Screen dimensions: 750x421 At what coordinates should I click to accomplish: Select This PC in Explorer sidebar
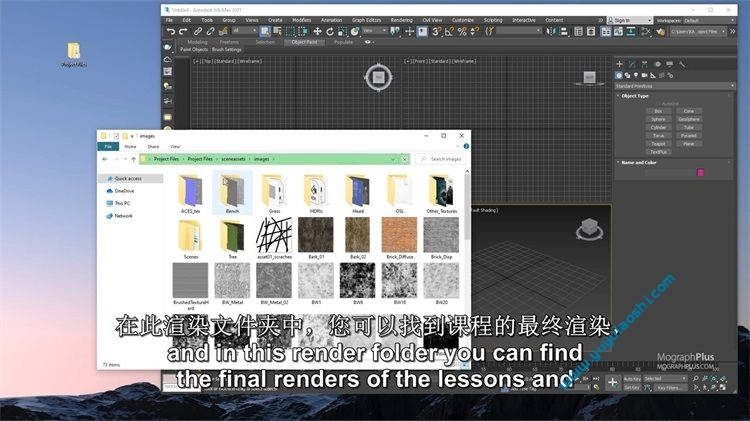coord(122,203)
